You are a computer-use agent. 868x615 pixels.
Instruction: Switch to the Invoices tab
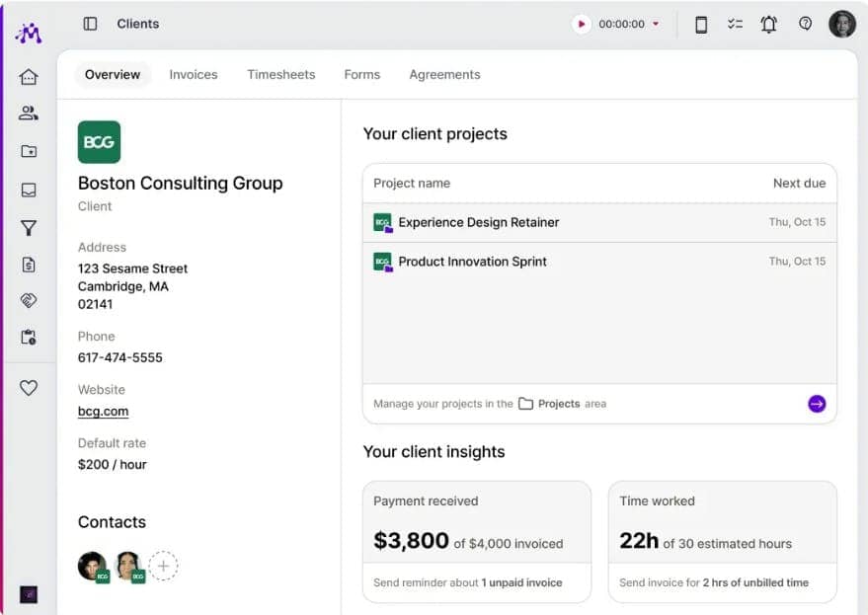(x=194, y=75)
